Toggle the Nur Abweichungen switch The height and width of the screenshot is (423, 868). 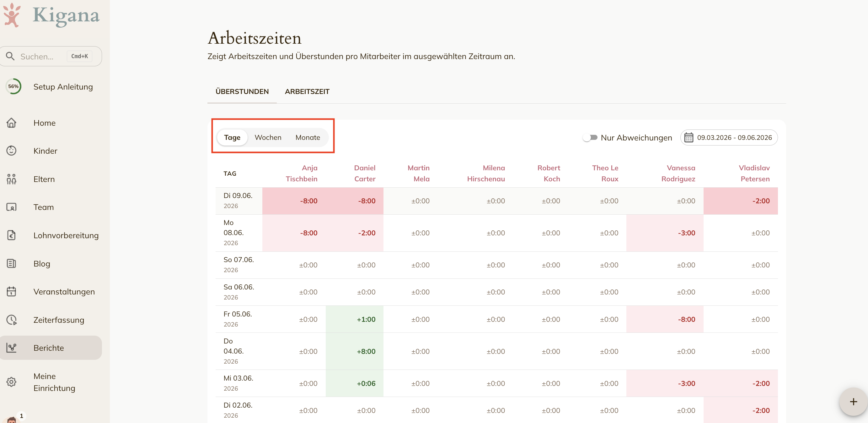tap(590, 138)
